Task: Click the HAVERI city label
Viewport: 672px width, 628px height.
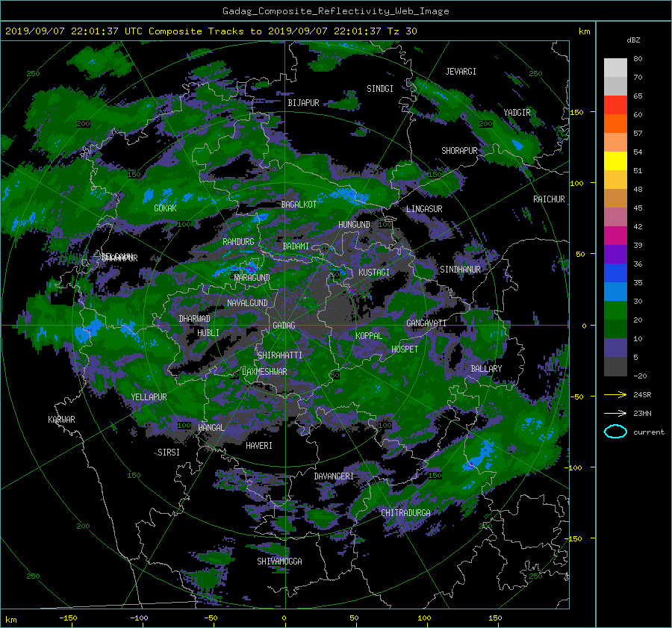Action: (259, 446)
